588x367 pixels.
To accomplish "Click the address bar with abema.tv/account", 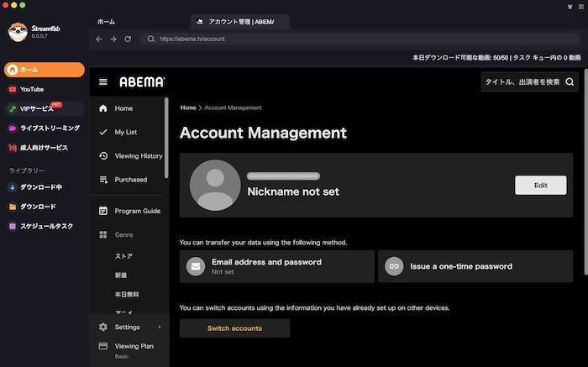I will [360, 39].
